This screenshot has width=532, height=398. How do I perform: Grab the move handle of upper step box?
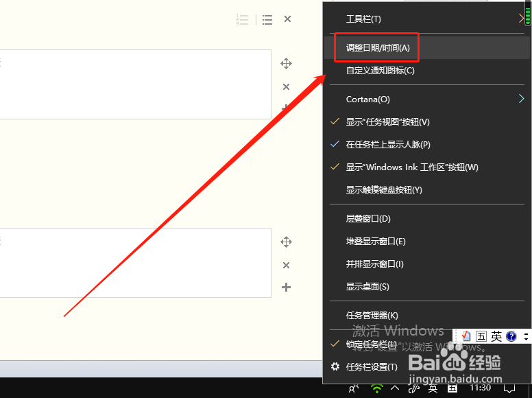(x=286, y=64)
